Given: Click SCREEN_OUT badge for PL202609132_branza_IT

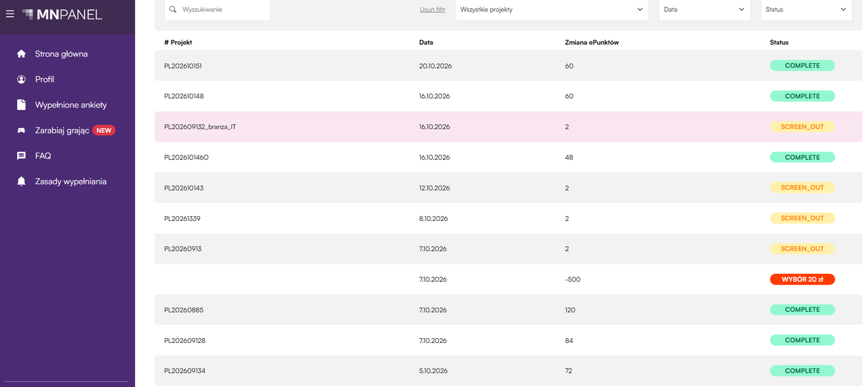Looking at the screenshot, I should [802, 127].
